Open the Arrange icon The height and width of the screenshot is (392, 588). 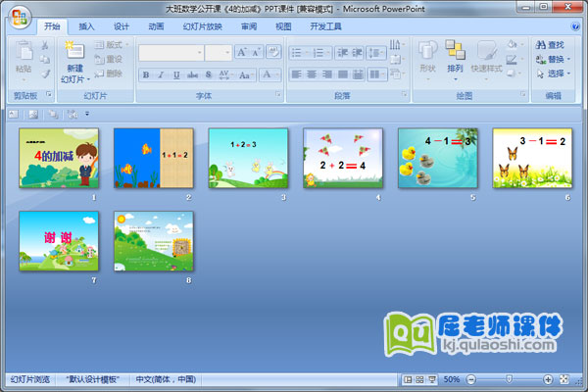pyautogui.click(x=455, y=50)
